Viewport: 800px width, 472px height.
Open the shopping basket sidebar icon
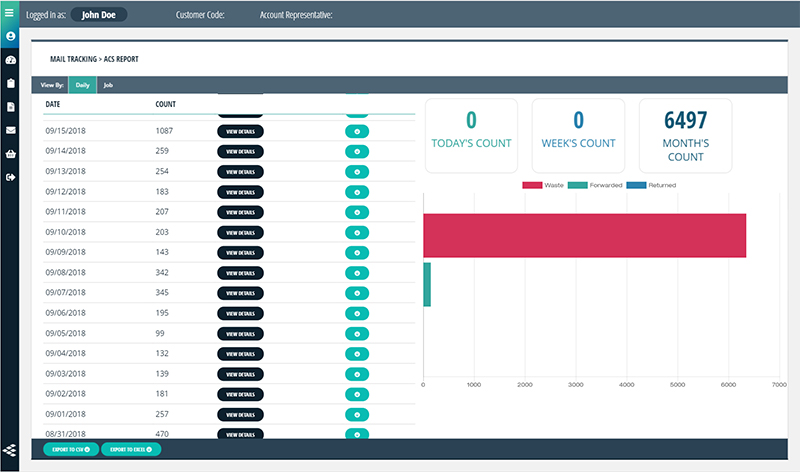[x=10, y=154]
